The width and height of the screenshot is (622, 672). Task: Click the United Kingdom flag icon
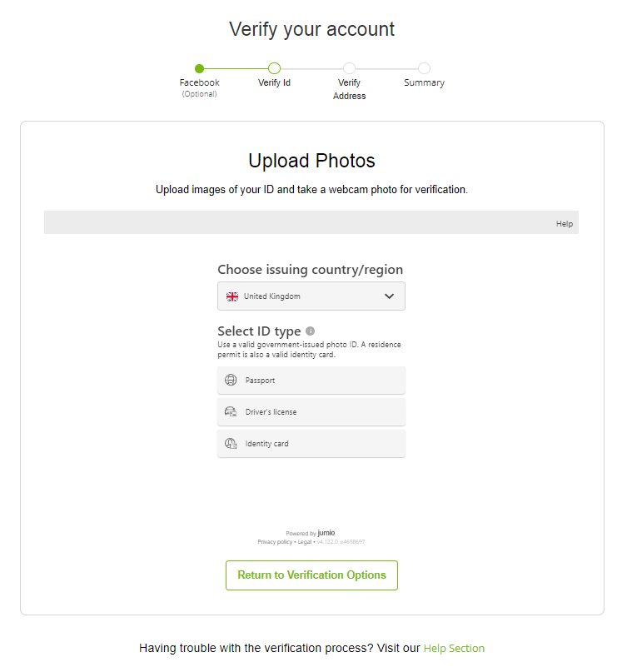click(231, 296)
